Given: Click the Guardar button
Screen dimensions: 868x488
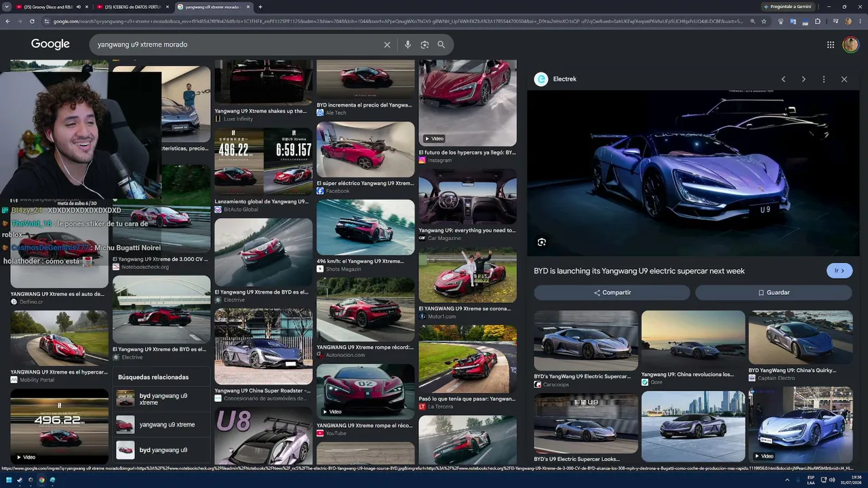Looking at the screenshot, I should [773, 293].
